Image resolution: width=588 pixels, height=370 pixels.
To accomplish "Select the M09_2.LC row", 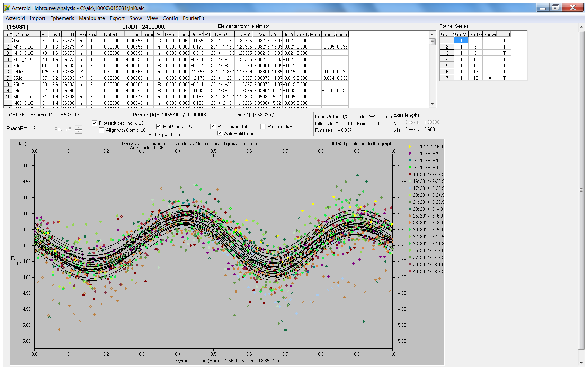I will click(x=176, y=97).
